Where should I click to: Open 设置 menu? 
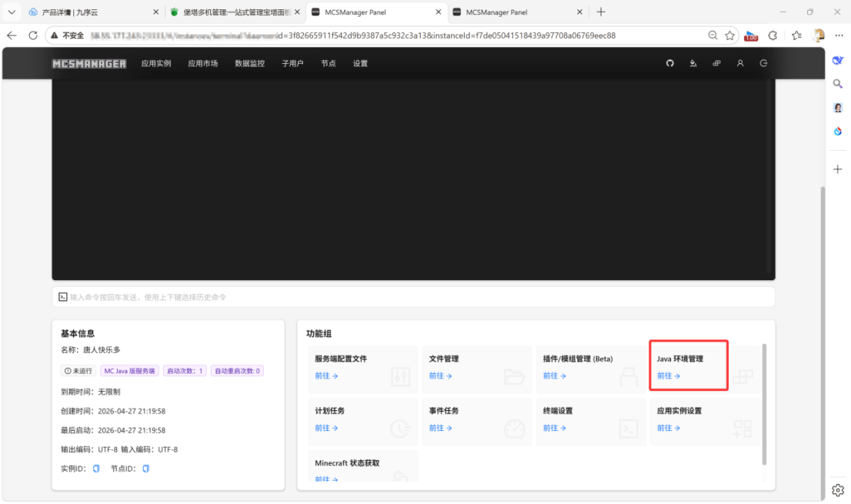tap(360, 63)
